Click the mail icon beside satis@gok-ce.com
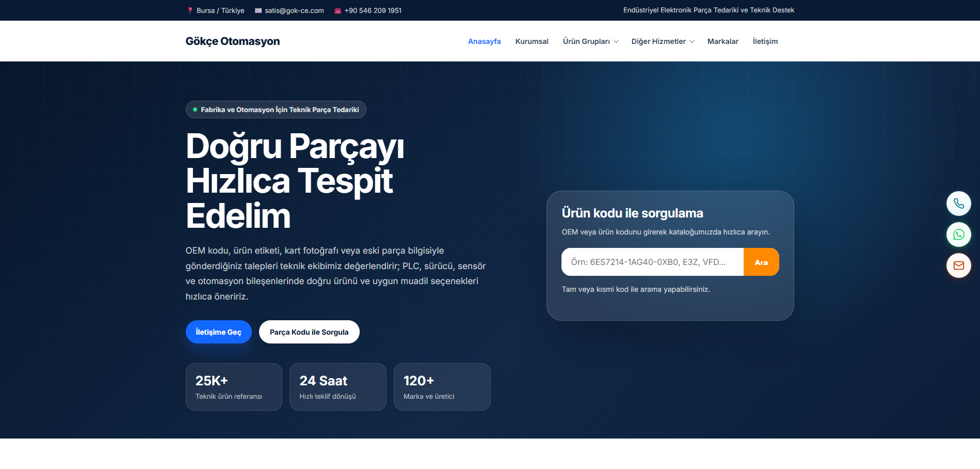This screenshot has width=980, height=469. click(x=258, y=10)
